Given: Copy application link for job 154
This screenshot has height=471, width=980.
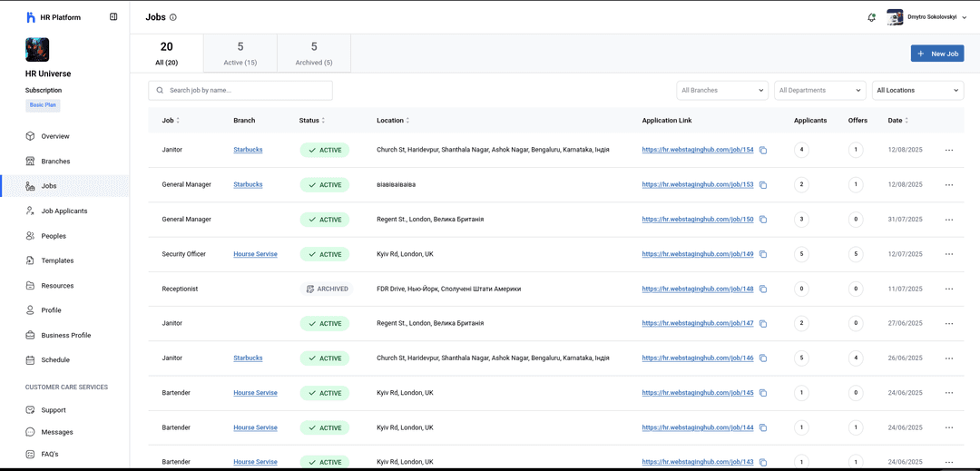Looking at the screenshot, I should (x=763, y=150).
